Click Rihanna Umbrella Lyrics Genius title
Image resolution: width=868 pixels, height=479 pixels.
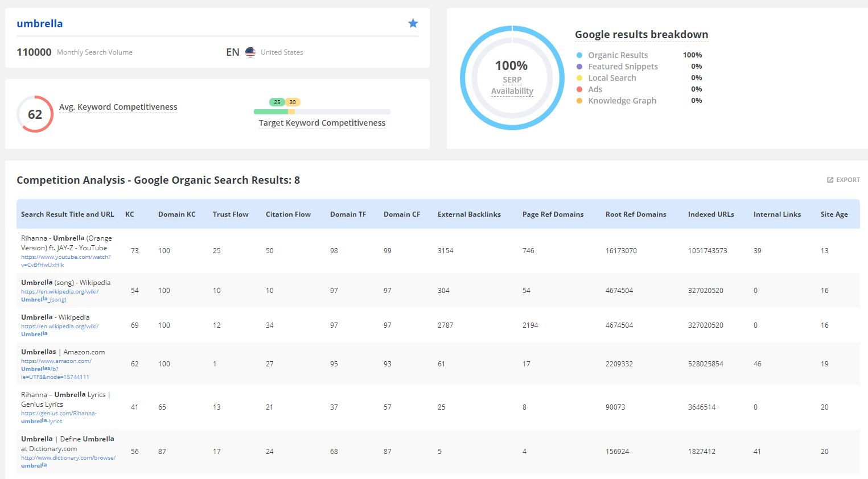coord(65,399)
